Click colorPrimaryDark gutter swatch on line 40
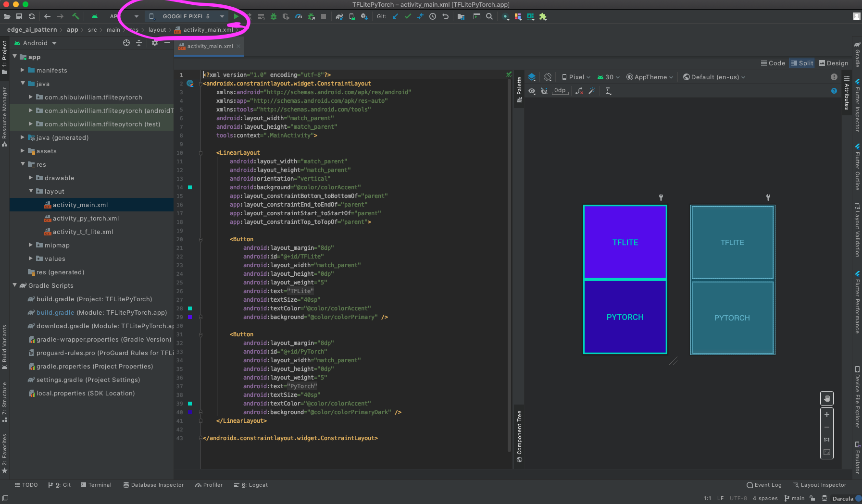This screenshot has width=862, height=504. point(190,412)
